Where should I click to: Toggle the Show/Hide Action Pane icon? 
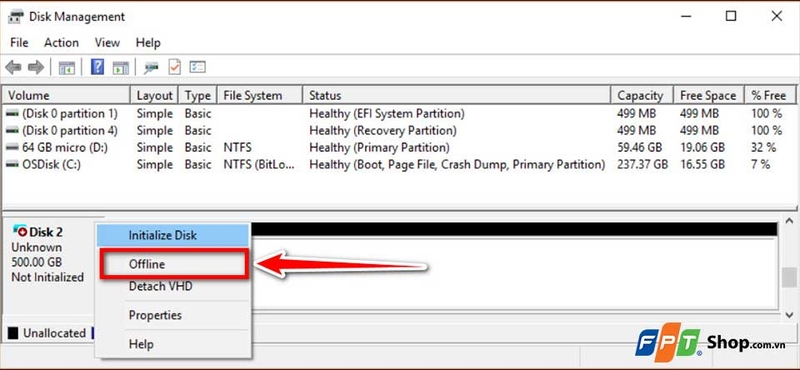[x=121, y=67]
